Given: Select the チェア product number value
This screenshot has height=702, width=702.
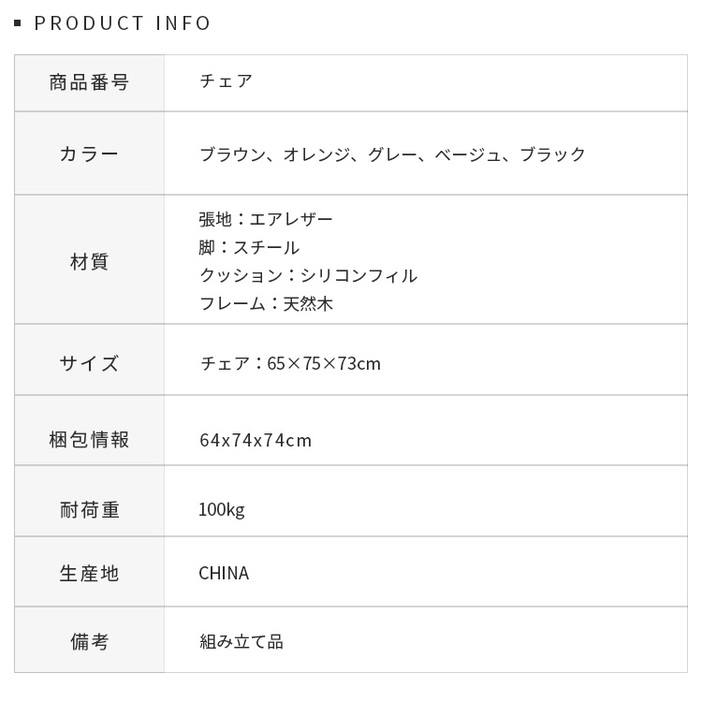Looking at the screenshot, I should (226, 81).
